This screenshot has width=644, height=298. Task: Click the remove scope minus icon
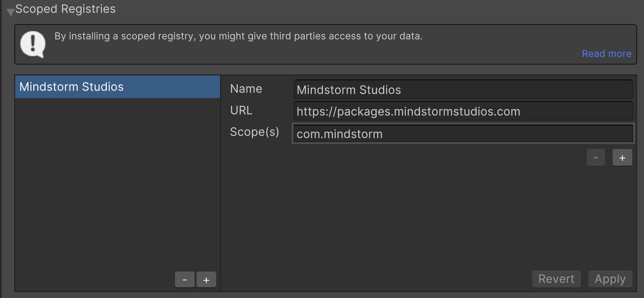pos(595,157)
